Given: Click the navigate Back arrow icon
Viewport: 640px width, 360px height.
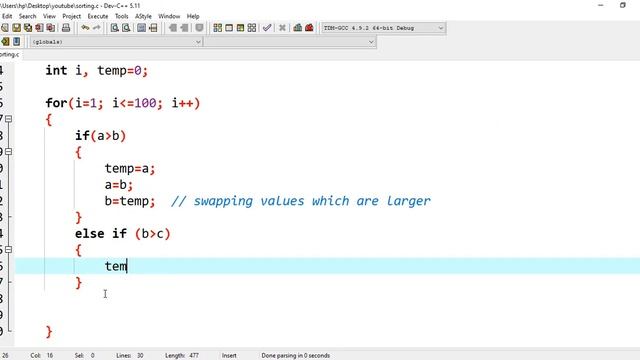Looking at the screenshot, I should click(173, 28).
